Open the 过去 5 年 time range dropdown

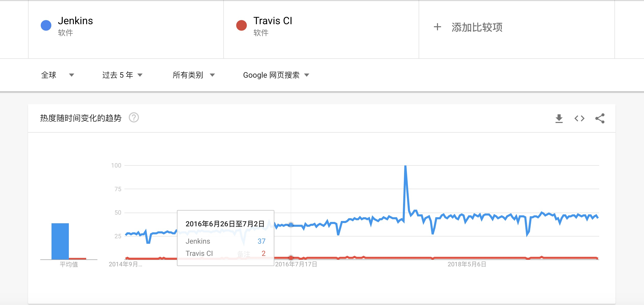tap(122, 75)
